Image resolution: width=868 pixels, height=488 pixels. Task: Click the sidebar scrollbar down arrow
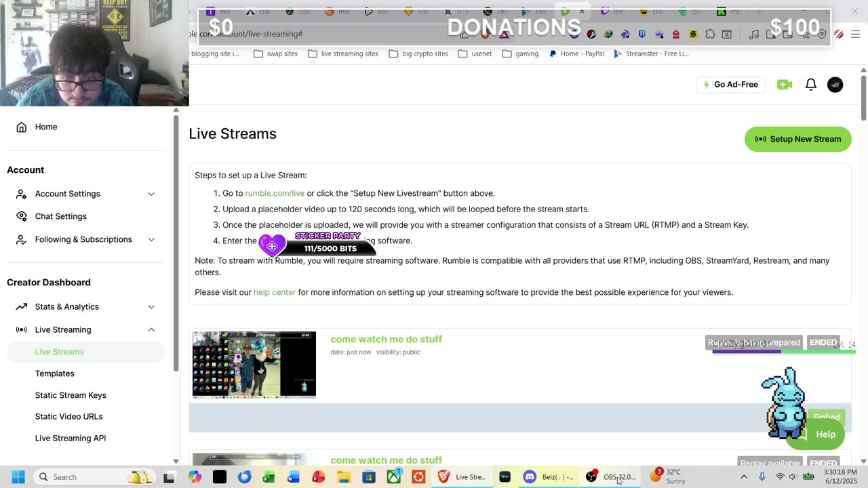point(176,461)
